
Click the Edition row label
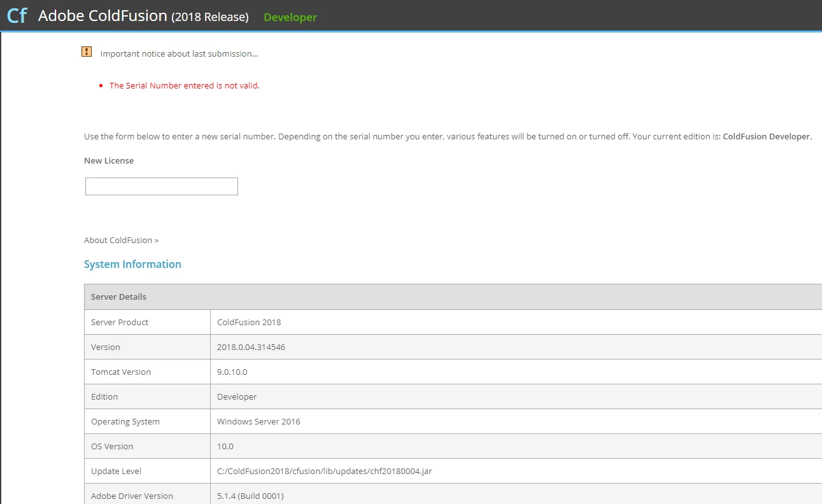coord(104,396)
